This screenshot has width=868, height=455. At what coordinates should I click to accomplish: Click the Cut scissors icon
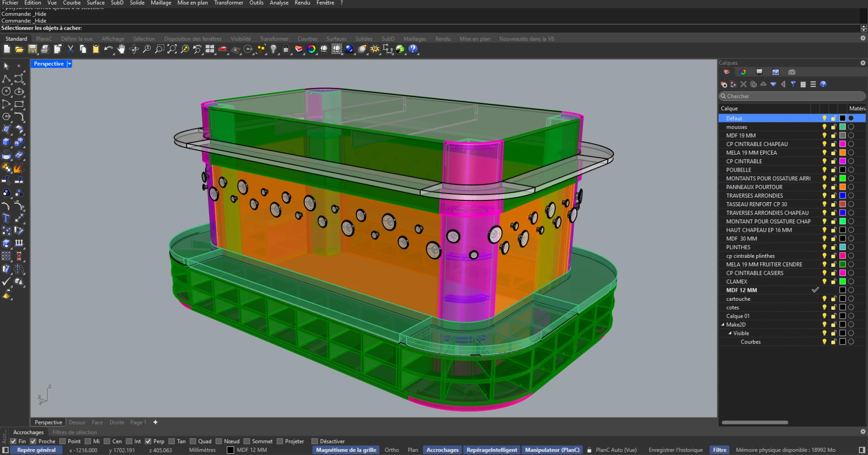(70, 49)
